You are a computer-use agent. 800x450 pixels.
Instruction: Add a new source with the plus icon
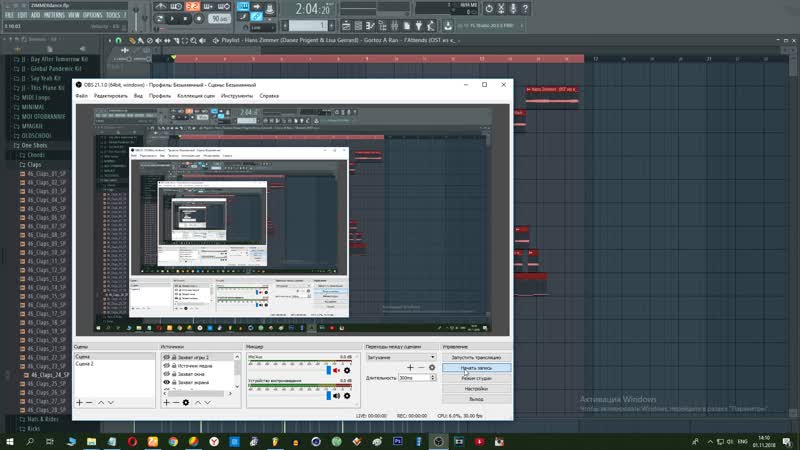pyautogui.click(x=166, y=403)
